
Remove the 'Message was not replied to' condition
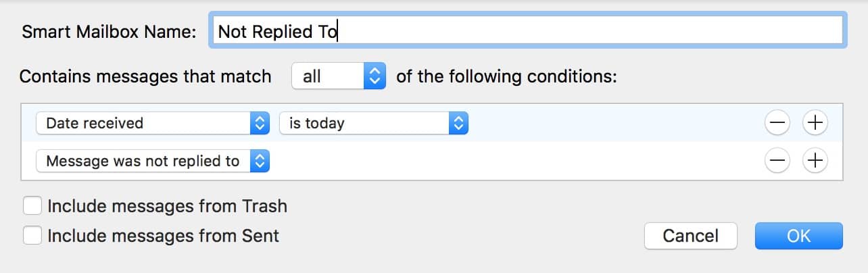[x=777, y=161]
